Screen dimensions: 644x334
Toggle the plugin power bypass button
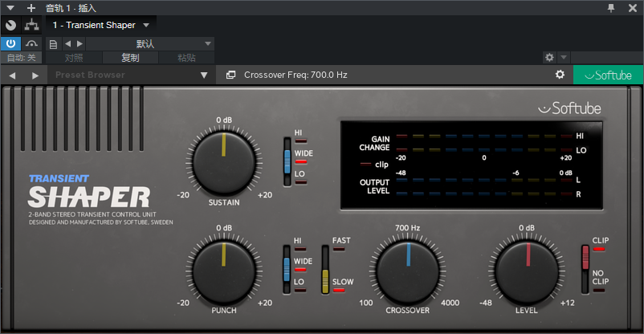tap(10, 43)
